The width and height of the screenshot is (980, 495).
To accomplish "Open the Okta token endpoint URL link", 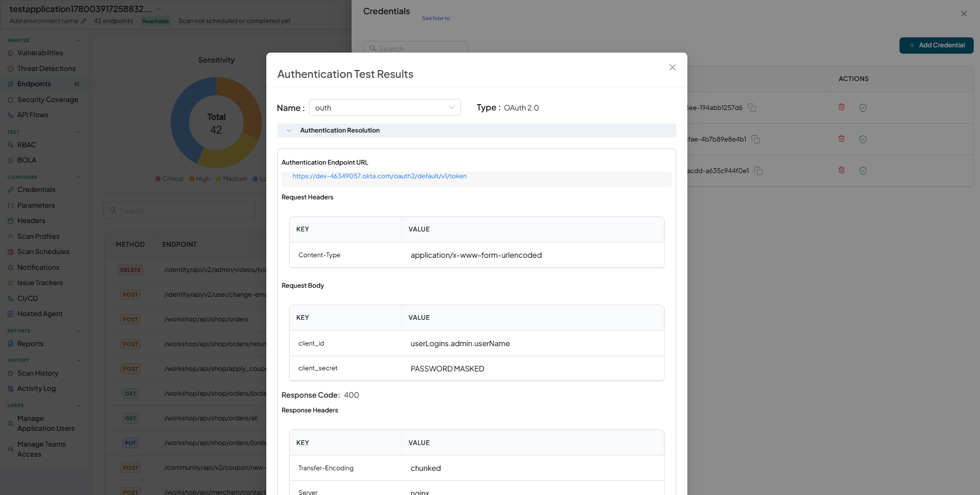I will pyautogui.click(x=379, y=176).
